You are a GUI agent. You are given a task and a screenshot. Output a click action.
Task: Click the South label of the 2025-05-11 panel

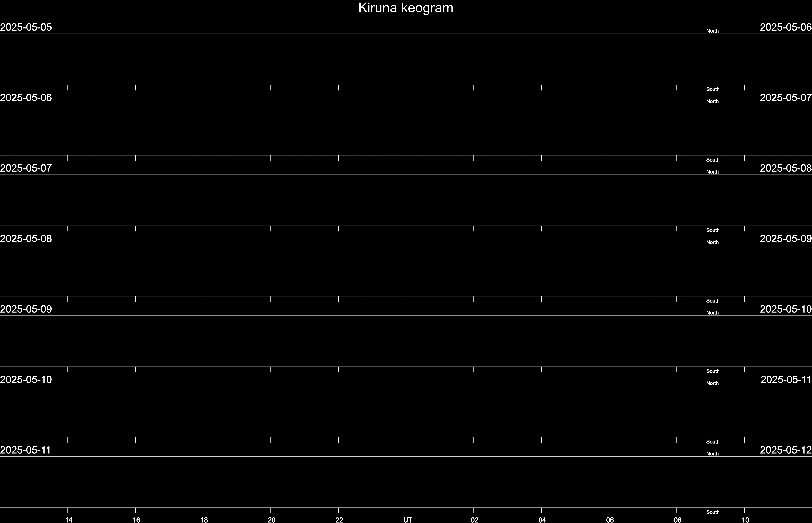point(713,512)
